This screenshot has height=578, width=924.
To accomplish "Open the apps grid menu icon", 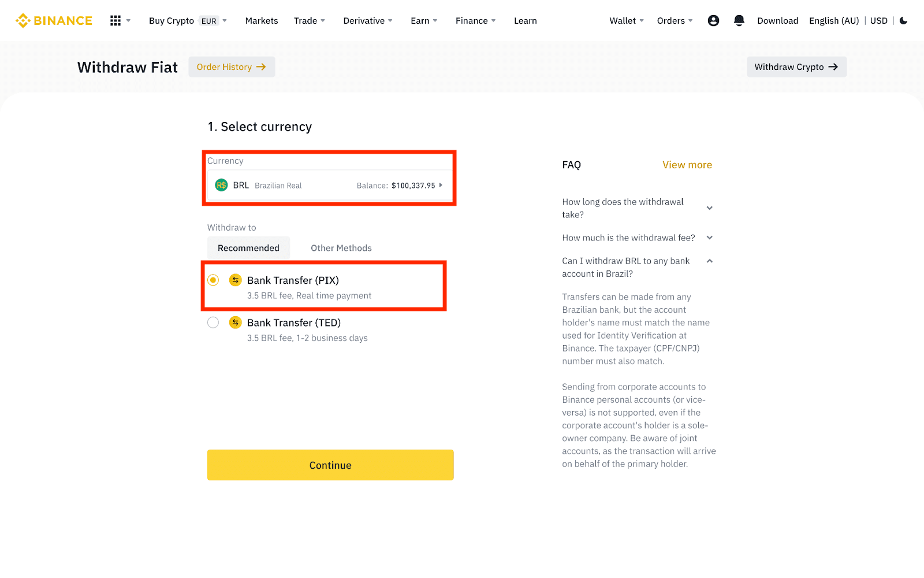I will pos(115,21).
